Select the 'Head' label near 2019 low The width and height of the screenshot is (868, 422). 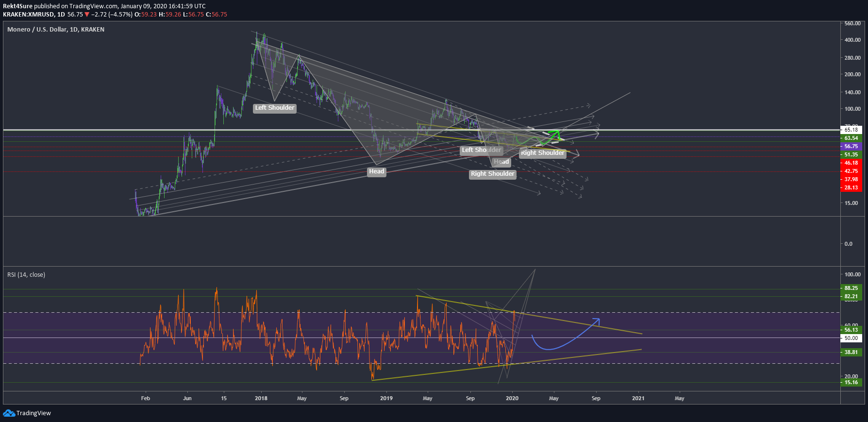point(376,171)
